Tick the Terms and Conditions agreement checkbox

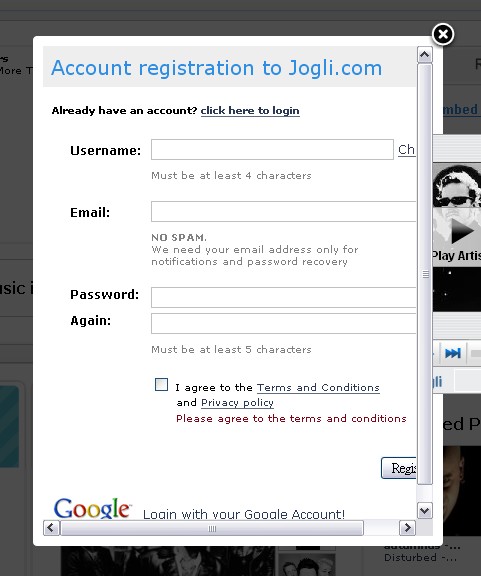[161, 385]
